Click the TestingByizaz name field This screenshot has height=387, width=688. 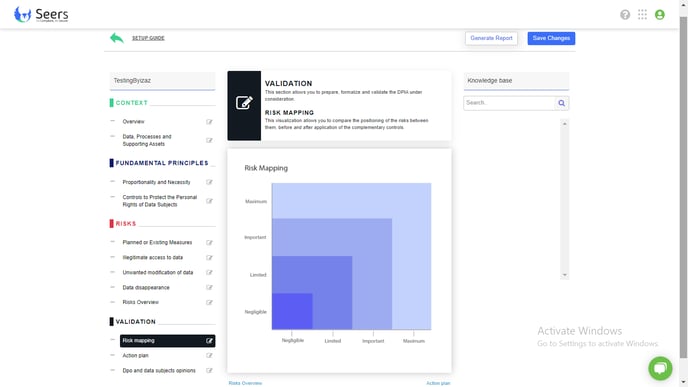[x=162, y=81]
